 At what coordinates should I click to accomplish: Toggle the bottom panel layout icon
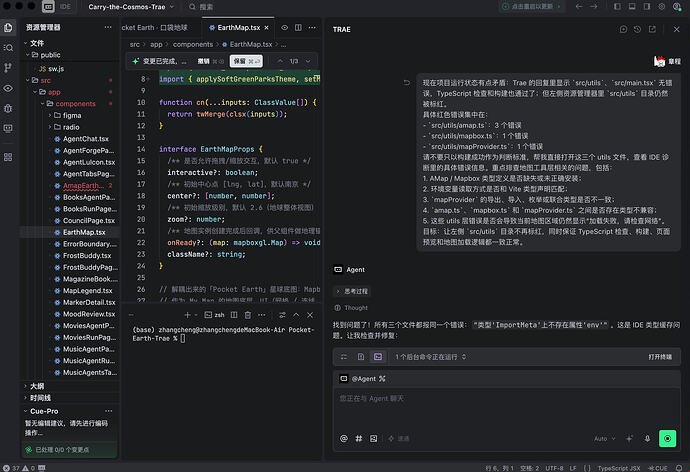(x=632, y=7)
